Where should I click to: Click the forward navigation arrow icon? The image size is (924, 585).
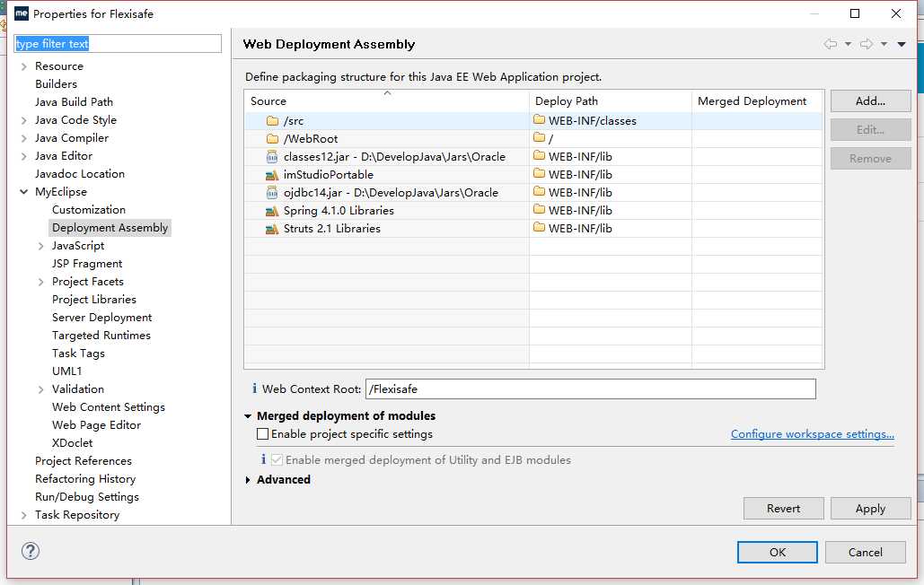[867, 44]
